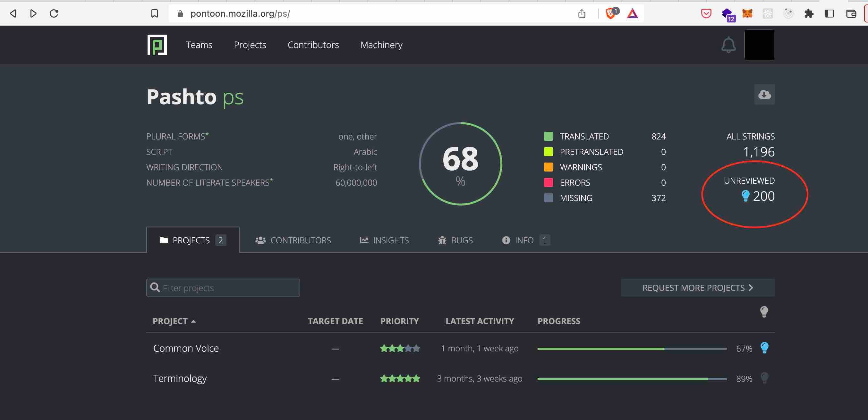The width and height of the screenshot is (868, 420).
Task: Open the Teams menu item
Action: pyautogui.click(x=199, y=45)
